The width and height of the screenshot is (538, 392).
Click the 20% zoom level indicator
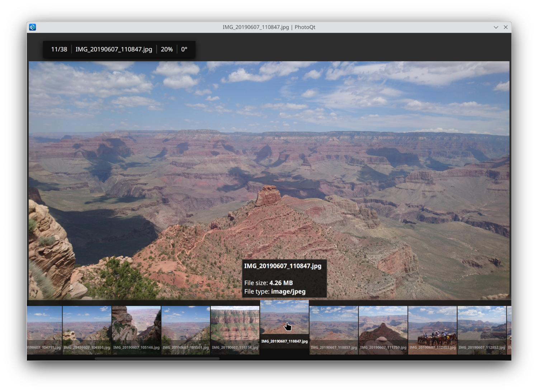(167, 49)
